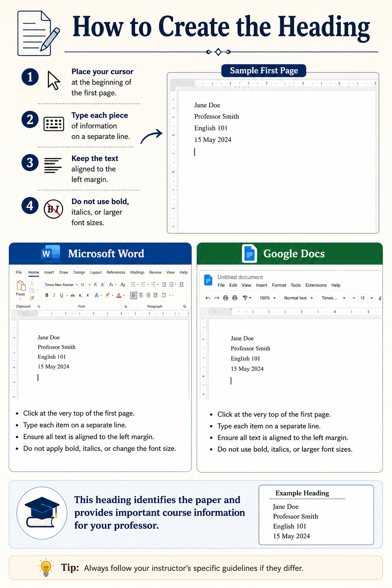Click the Line and Paragraph Spacing icon in Word
This screenshot has width=392, height=588.
click(x=164, y=295)
